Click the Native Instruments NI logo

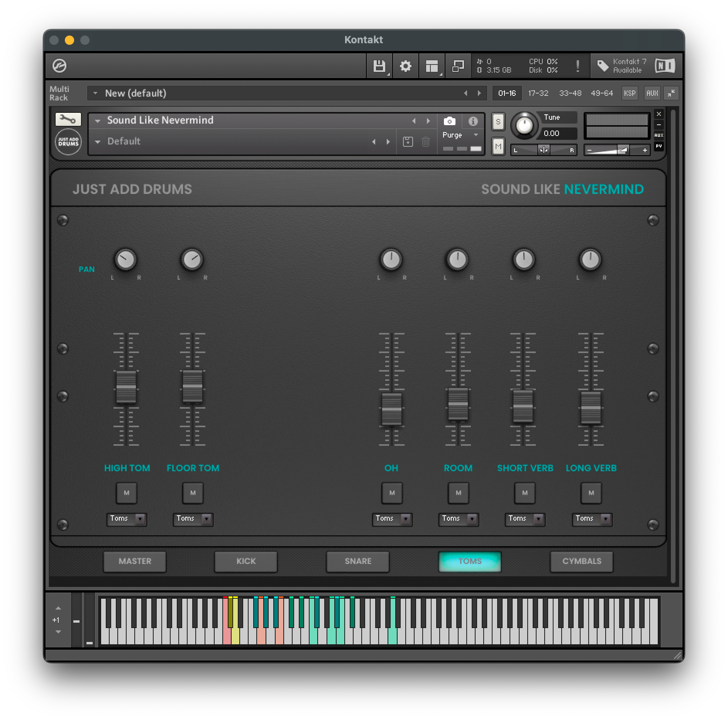coord(665,66)
